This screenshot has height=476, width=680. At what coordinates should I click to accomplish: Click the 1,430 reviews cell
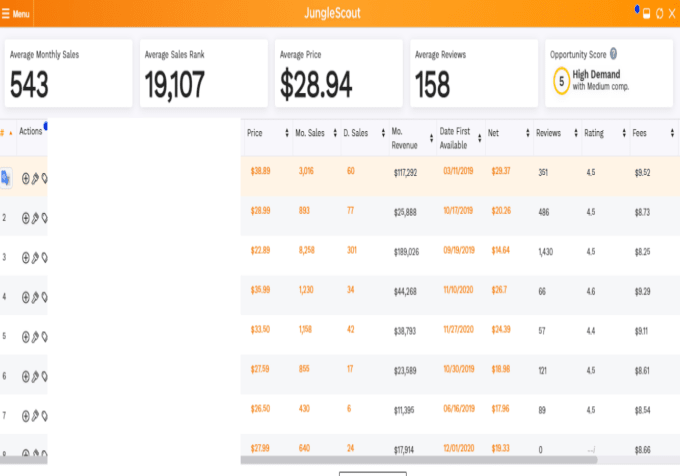546,252
